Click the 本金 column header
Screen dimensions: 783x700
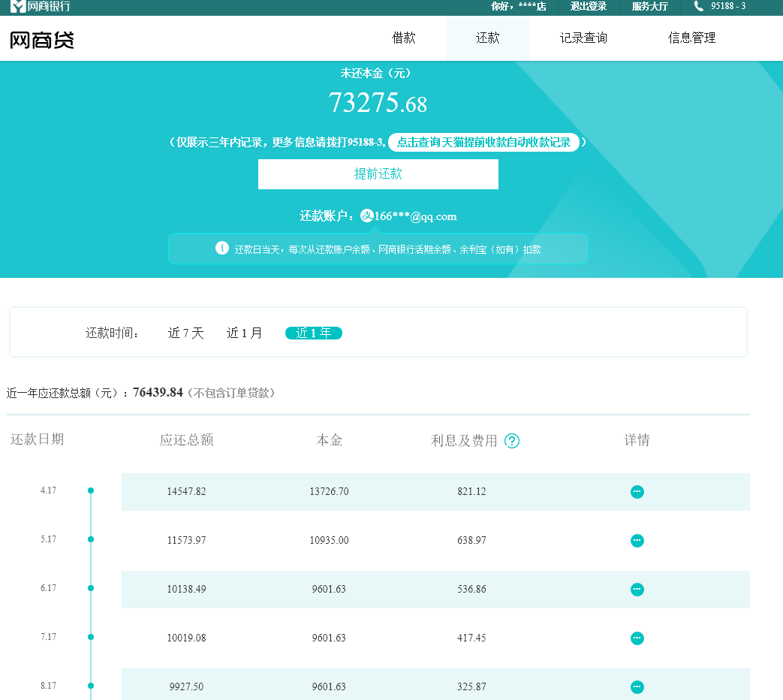pos(329,440)
